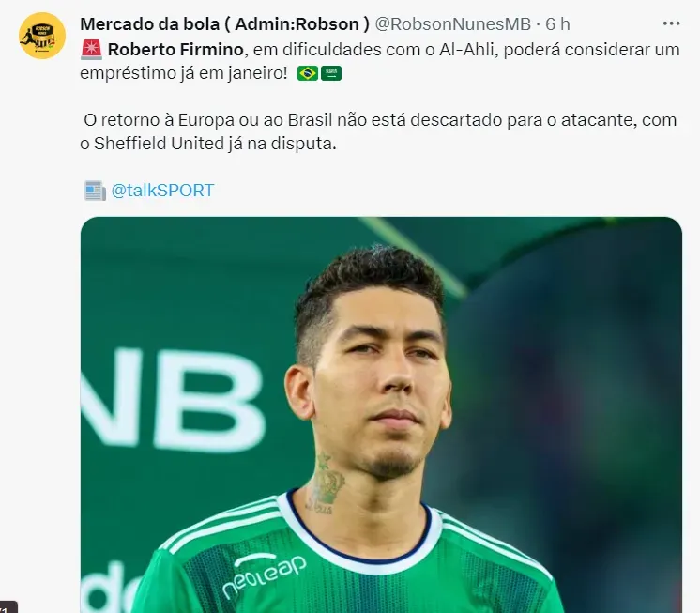Click the Saudi Arabia flag emoji

click(331, 73)
